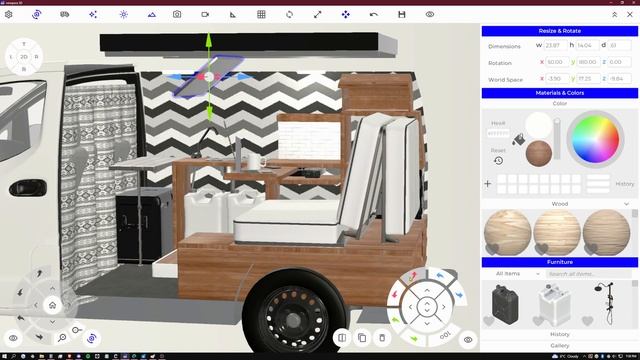The height and width of the screenshot is (360, 640).
Task: Open the All Items furniture filter dropdown
Action: (x=518, y=274)
